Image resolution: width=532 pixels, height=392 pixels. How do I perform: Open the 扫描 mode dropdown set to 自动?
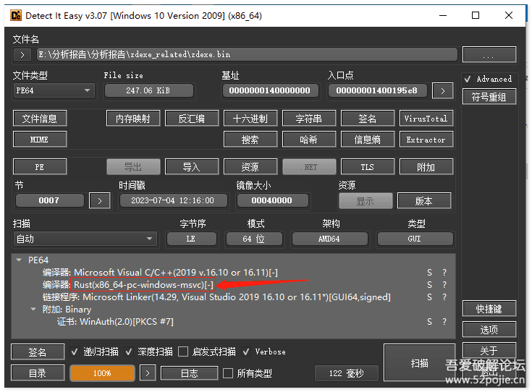click(85, 239)
